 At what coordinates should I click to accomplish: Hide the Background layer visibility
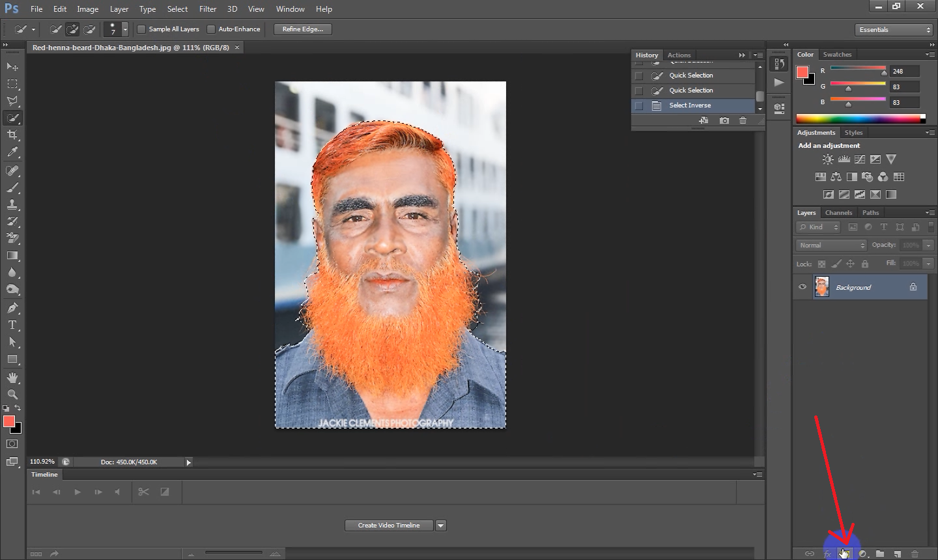pos(803,287)
